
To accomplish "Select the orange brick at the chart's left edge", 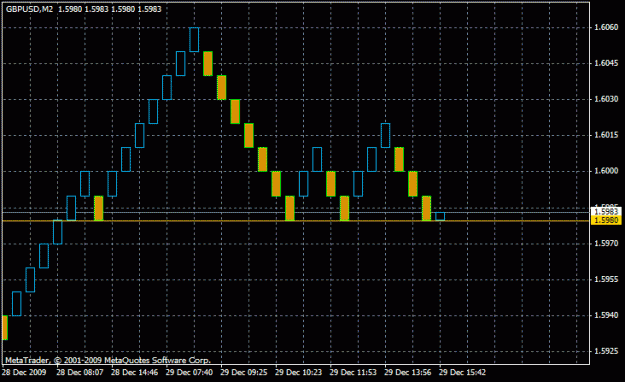I will point(5,327).
